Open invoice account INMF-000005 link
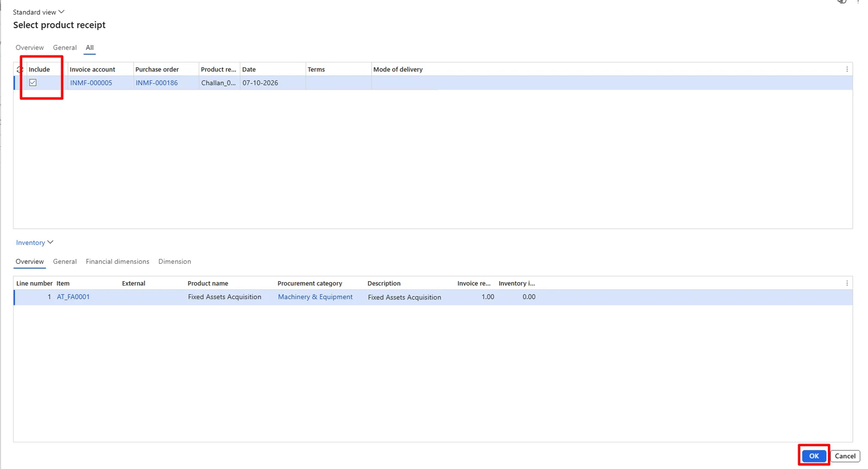This screenshot has width=868, height=469. [91, 83]
